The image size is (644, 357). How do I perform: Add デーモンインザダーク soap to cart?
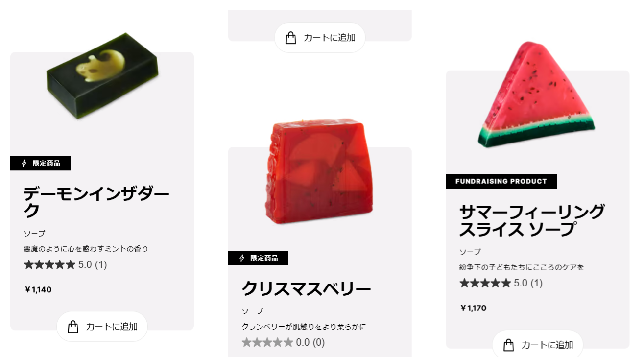pos(102,327)
